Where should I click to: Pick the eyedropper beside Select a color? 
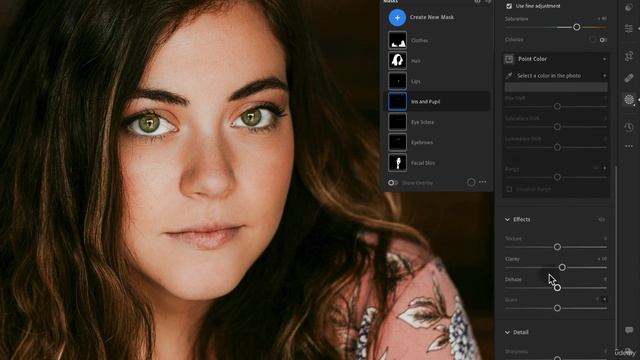(509, 76)
